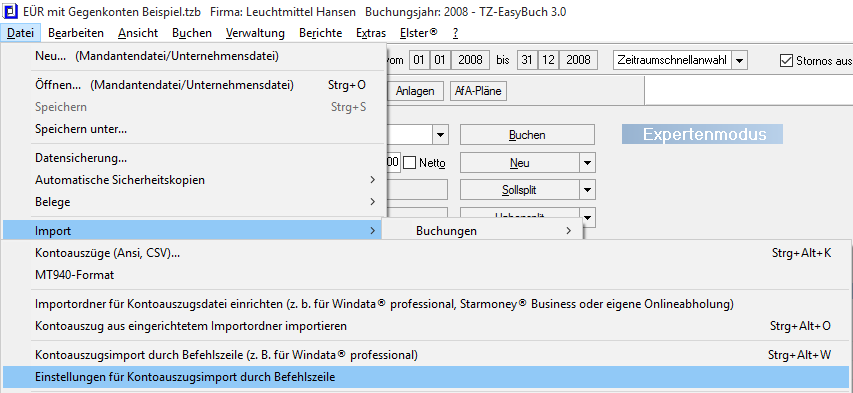Choose Neu... (Mandantendatei/Unternehmensdatei)
The width and height of the screenshot is (853, 393).
194,56
